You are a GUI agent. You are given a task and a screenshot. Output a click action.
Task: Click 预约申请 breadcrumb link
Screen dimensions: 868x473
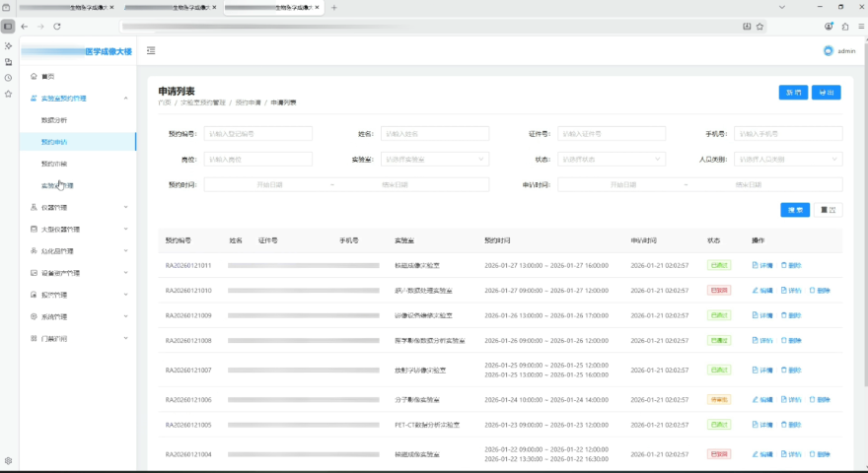click(248, 102)
